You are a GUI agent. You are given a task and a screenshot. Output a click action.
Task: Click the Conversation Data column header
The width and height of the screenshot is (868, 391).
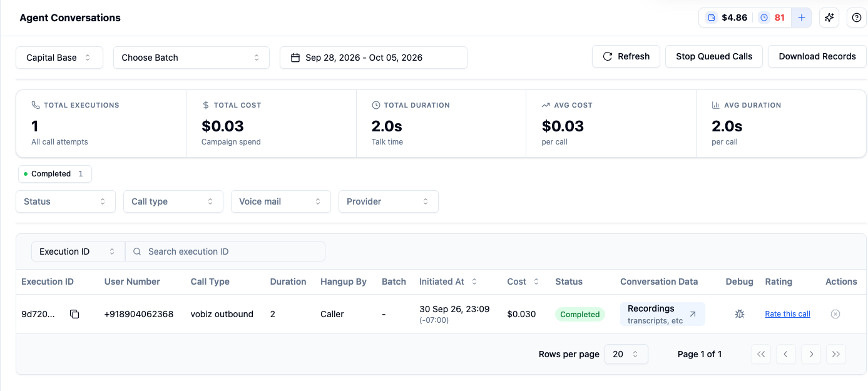[x=659, y=282]
